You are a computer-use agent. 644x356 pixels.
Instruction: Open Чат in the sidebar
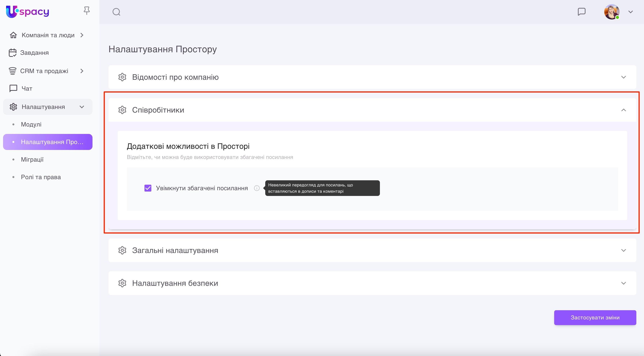click(27, 88)
